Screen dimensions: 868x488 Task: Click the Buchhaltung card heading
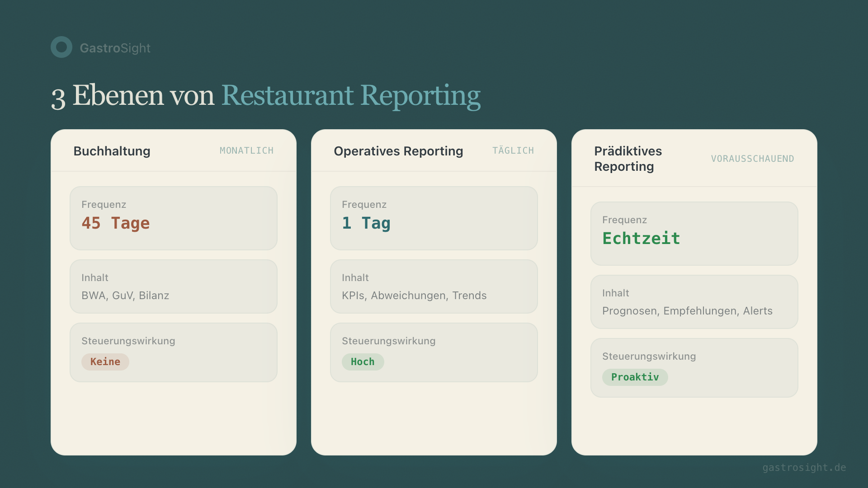(x=112, y=151)
